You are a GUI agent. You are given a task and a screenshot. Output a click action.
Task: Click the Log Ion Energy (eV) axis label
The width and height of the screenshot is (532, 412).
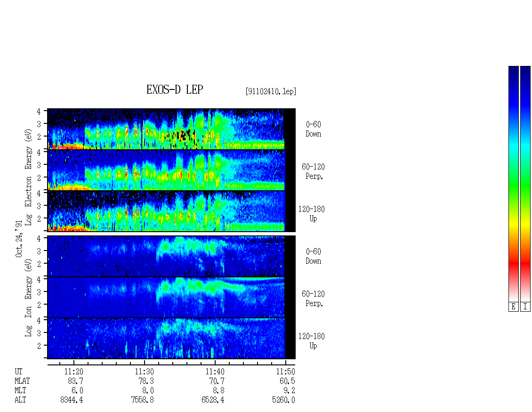[28, 298]
